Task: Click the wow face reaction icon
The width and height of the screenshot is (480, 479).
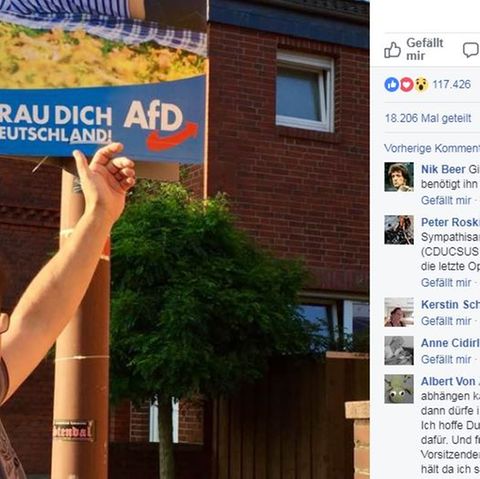Action: 421,85
